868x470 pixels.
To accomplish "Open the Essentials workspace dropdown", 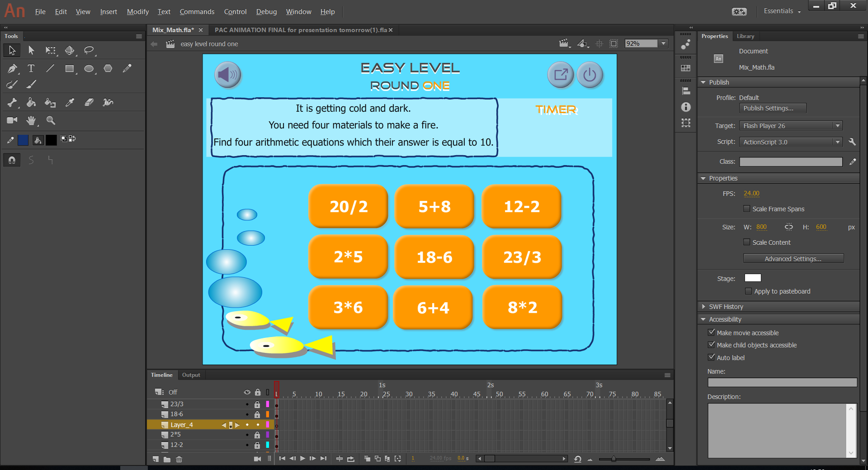I will point(782,11).
